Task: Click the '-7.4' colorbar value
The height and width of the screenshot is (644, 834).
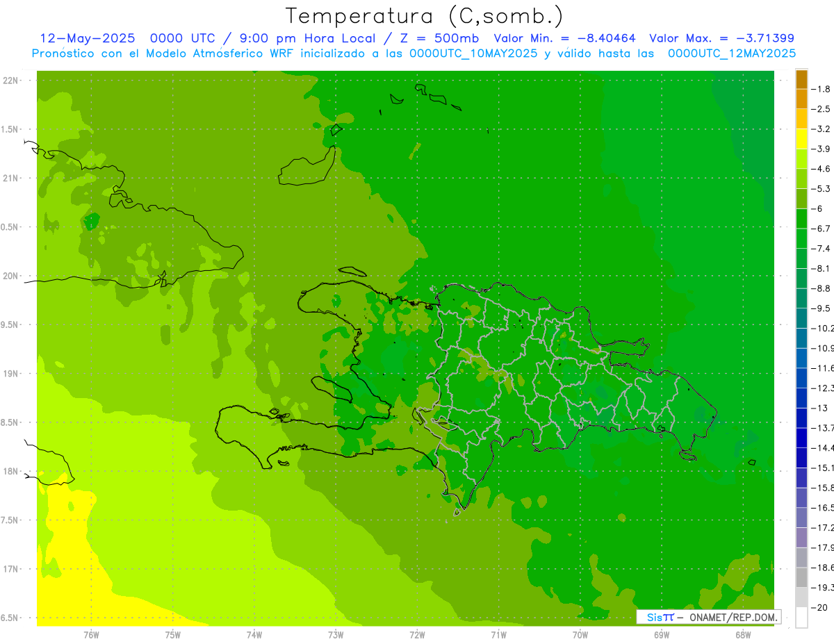Action: point(821,248)
